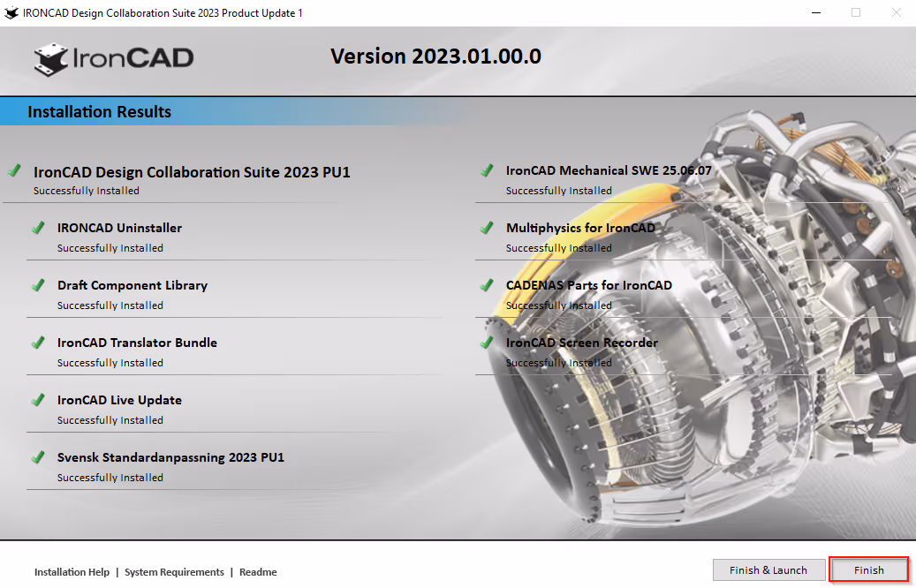The image size is (916, 588).
Task: Click the IronCAD logo in the header
Action: click(x=114, y=59)
